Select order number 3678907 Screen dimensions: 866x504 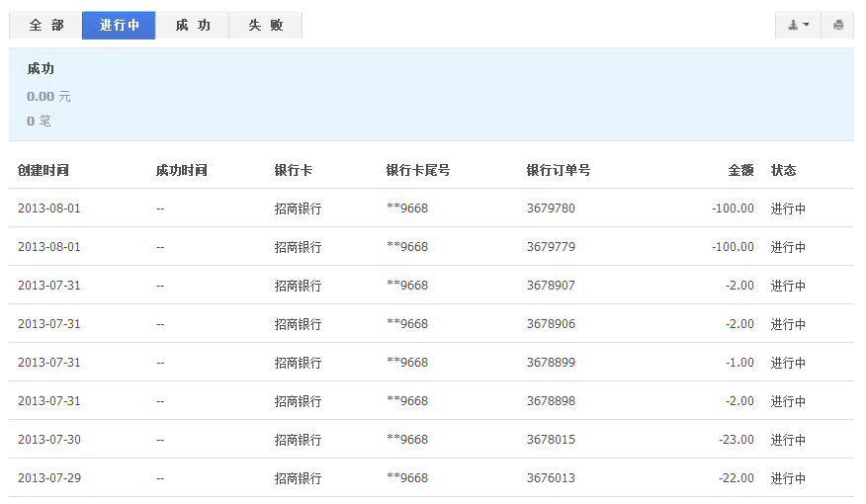coord(551,286)
